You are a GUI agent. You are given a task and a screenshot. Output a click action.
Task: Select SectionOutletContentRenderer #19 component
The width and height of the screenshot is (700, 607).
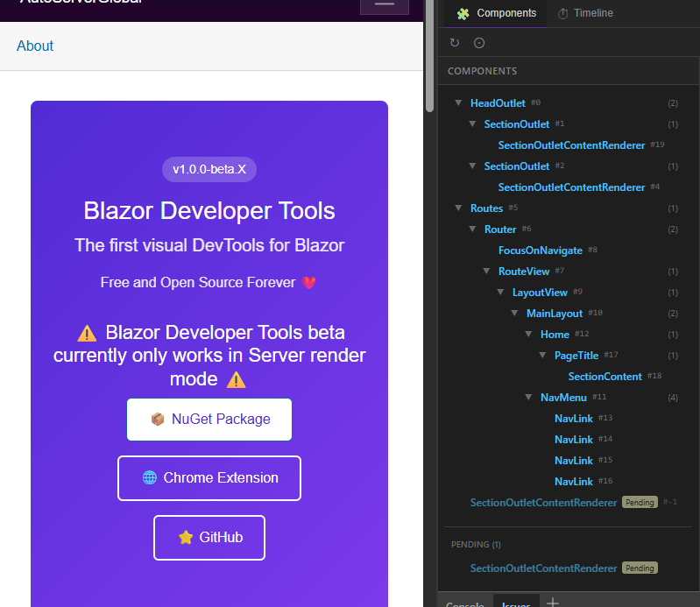[571, 145]
